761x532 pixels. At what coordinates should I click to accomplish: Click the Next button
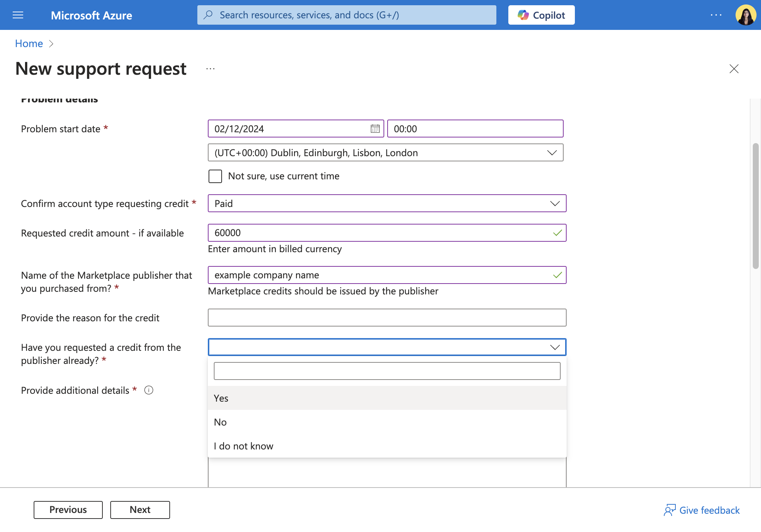click(x=140, y=510)
